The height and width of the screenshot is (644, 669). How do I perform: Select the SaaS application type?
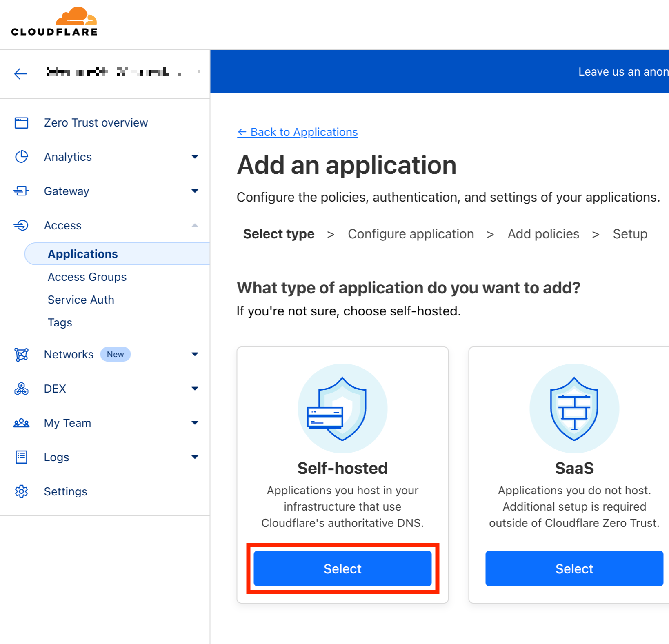[x=574, y=568]
